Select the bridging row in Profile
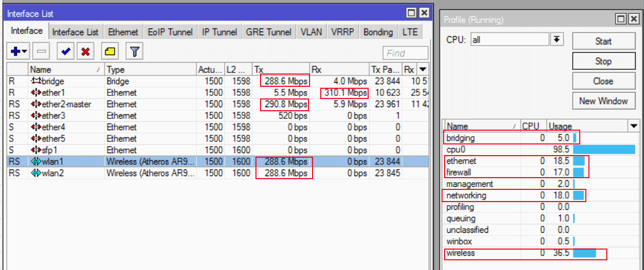644x270 pixels. pos(542,138)
